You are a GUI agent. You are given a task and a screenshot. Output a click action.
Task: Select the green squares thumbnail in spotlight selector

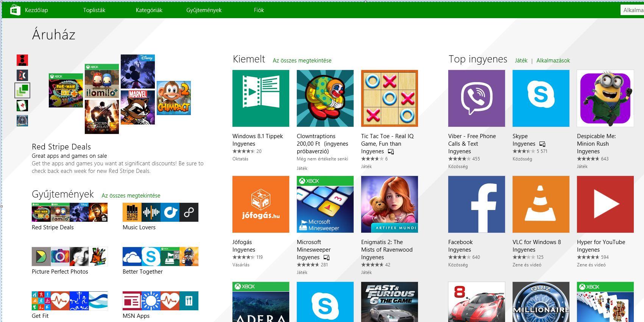tap(22, 90)
